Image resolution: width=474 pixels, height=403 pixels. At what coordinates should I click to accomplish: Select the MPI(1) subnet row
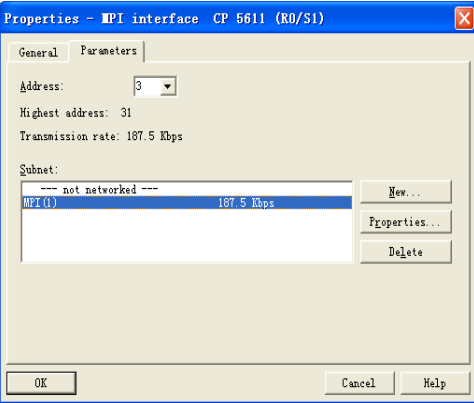pyautogui.click(x=187, y=203)
